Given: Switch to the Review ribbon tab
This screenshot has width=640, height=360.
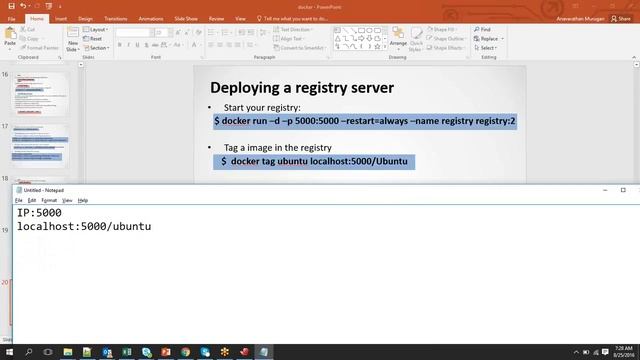Looking at the screenshot, I should [x=216, y=19].
